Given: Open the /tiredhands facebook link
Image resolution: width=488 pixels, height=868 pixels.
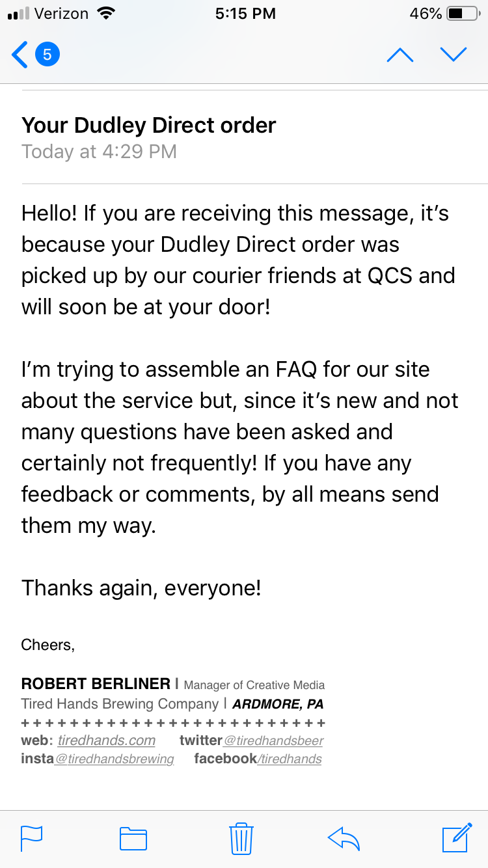Looking at the screenshot, I should click(290, 759).
